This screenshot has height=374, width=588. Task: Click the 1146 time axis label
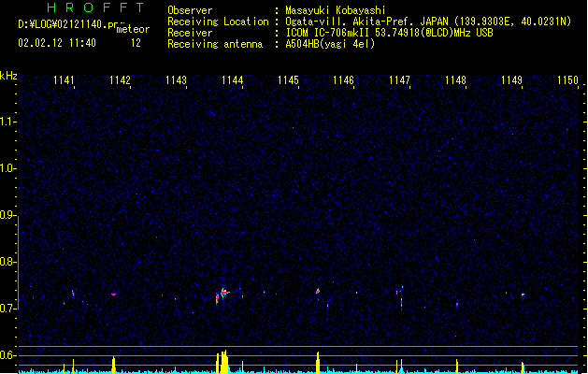tap(343, 80)
